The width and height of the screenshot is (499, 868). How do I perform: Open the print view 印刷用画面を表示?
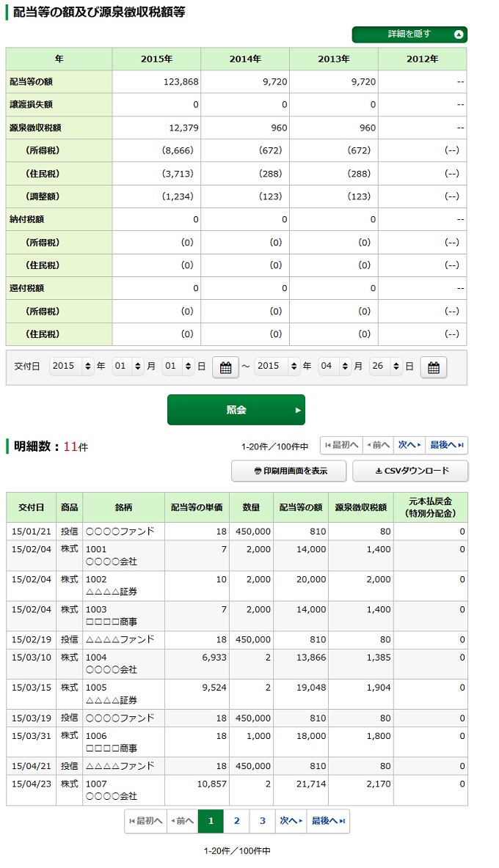290,471
